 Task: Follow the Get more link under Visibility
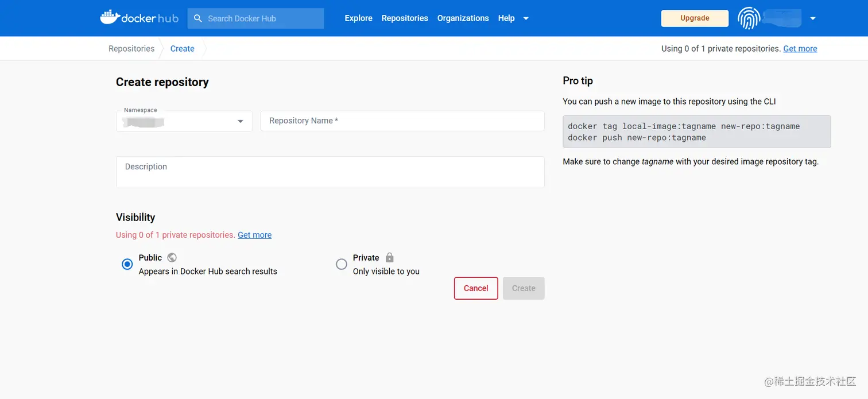pos(254,235)
